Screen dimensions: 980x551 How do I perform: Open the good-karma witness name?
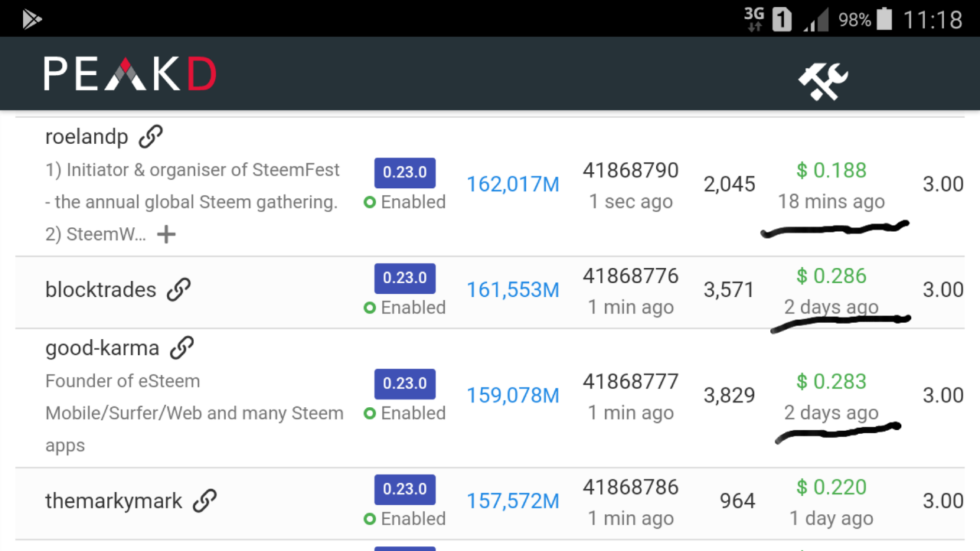(x=102, y=348)
